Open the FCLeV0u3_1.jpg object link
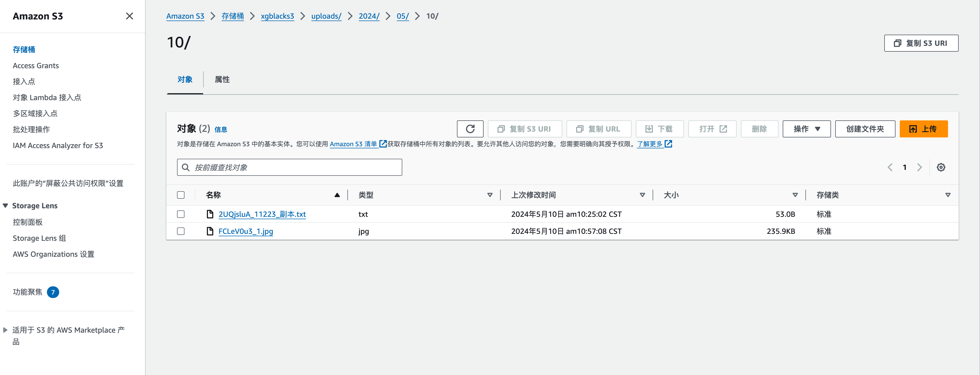This screenshot has height=375, width=980. [246, 231]
